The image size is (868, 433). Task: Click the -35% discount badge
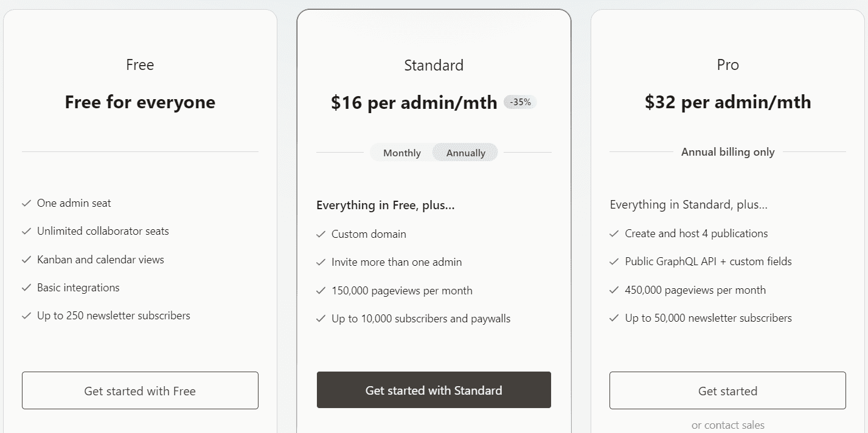pos(519,102)
